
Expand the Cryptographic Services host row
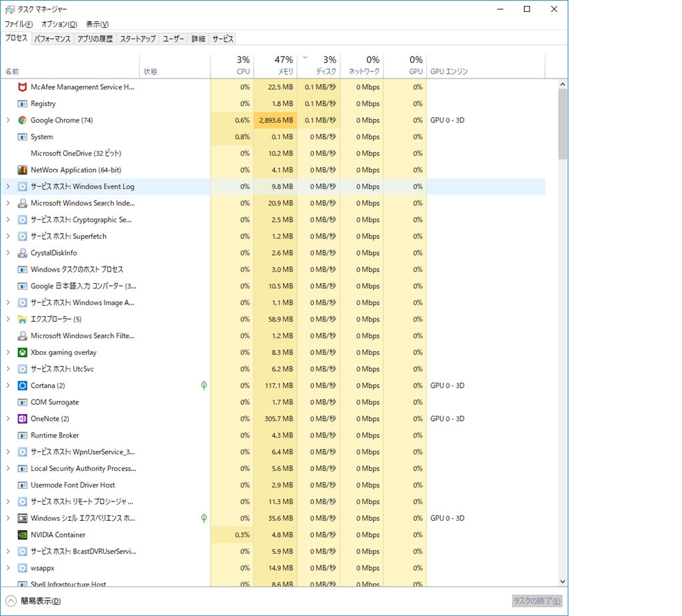8,220
